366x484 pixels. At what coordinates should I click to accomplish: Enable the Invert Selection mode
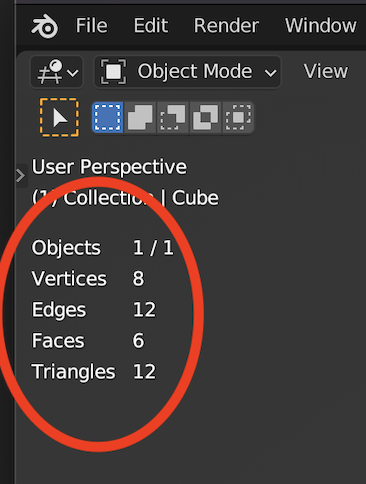pos(205,117)
